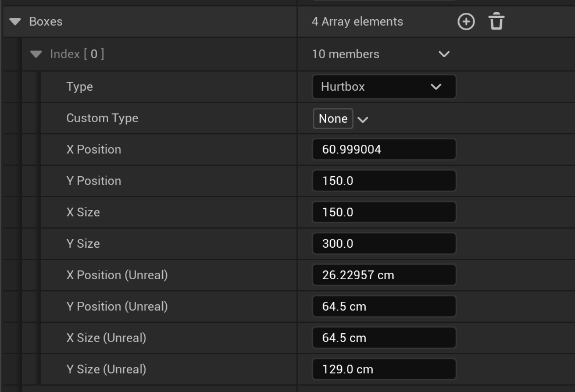575x392 pixels.
Task: Collapse the Boxes array row arrow
Action: point(15,22)
